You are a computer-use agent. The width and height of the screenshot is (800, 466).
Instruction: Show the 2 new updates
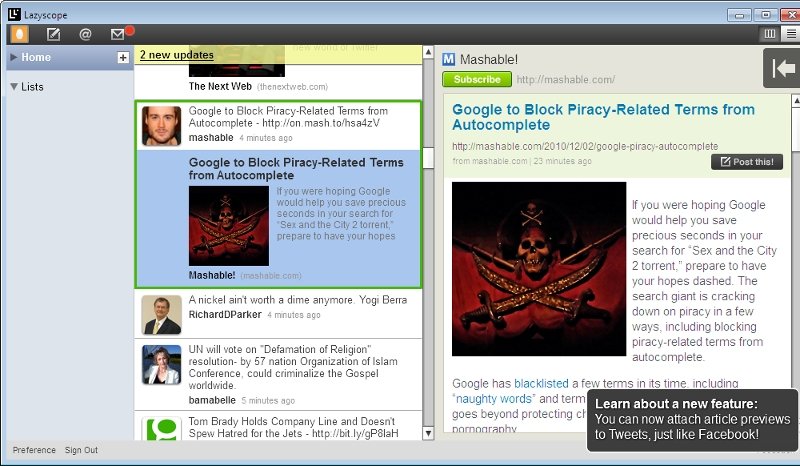(177, 55)
